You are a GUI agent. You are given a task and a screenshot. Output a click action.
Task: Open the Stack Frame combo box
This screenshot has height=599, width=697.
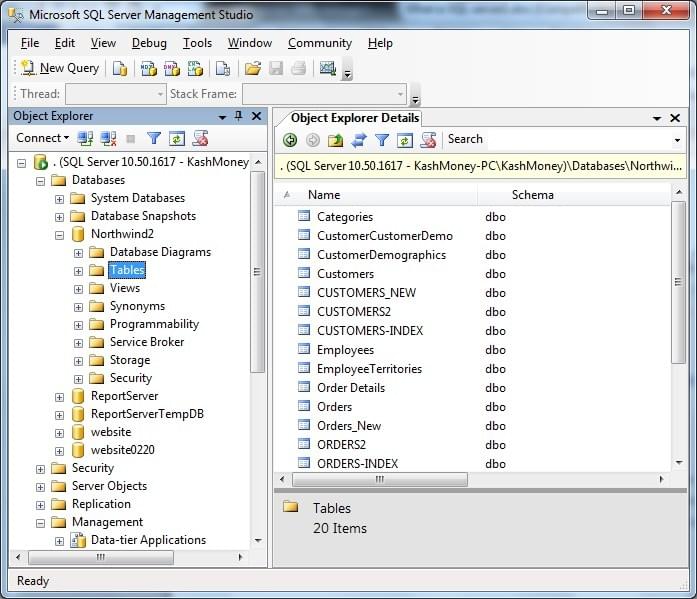pyautogui.click(x=324, y=94)
